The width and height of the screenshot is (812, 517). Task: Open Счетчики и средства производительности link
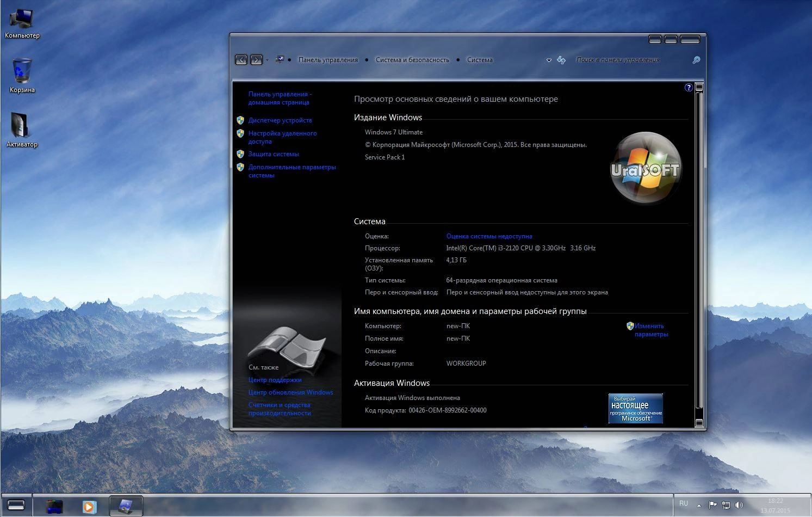tap(280, 409)
